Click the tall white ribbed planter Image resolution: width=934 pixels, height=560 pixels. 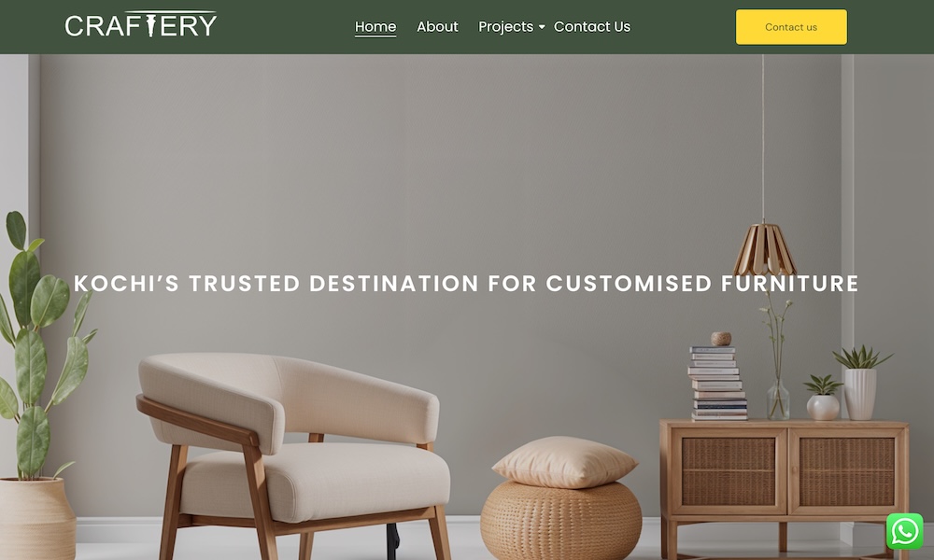860,393
